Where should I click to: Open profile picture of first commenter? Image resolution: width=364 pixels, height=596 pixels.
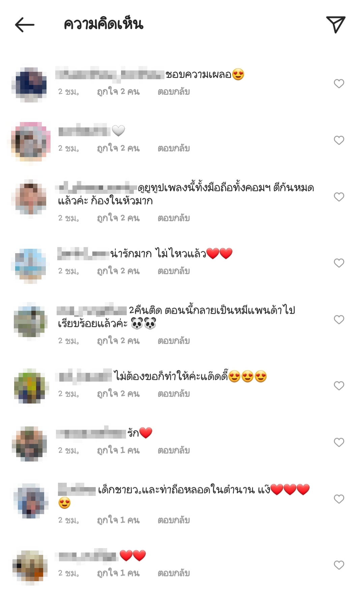point(29,84)
